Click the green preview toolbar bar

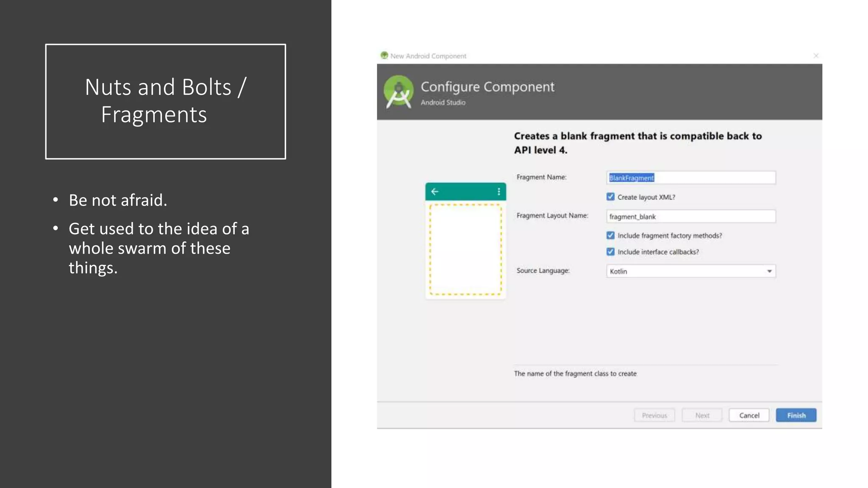(x=466, y=191)
